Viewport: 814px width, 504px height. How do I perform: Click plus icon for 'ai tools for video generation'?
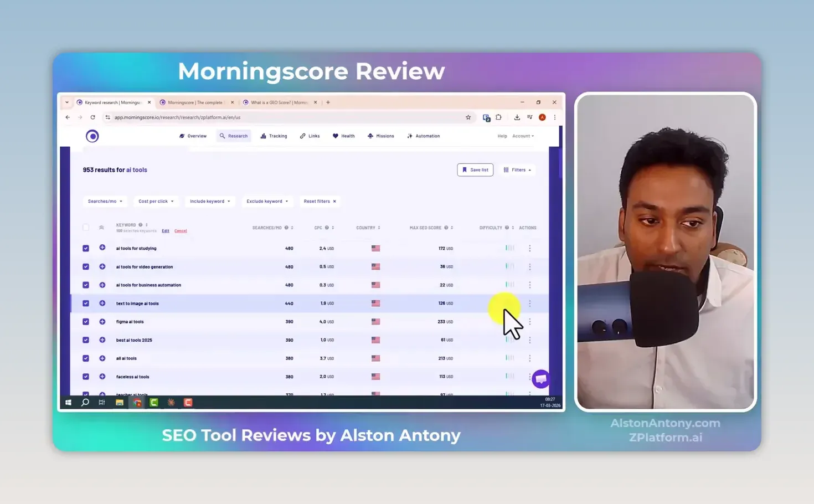[x=102, y=266]
